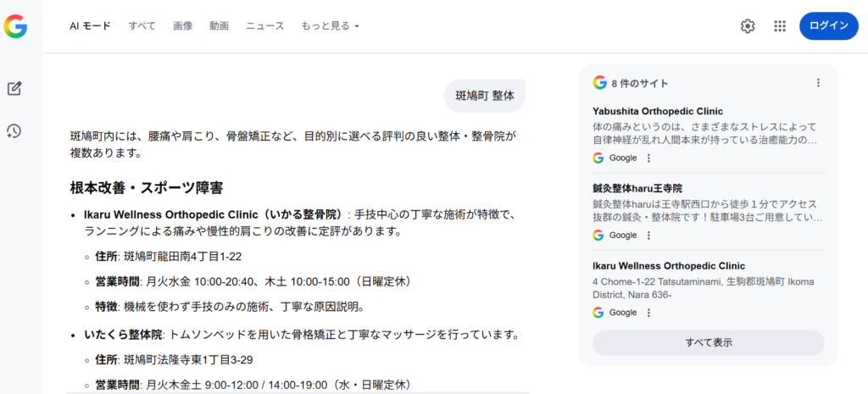Switch to the 動画 tab
The image size is (868, 394).
220,26
